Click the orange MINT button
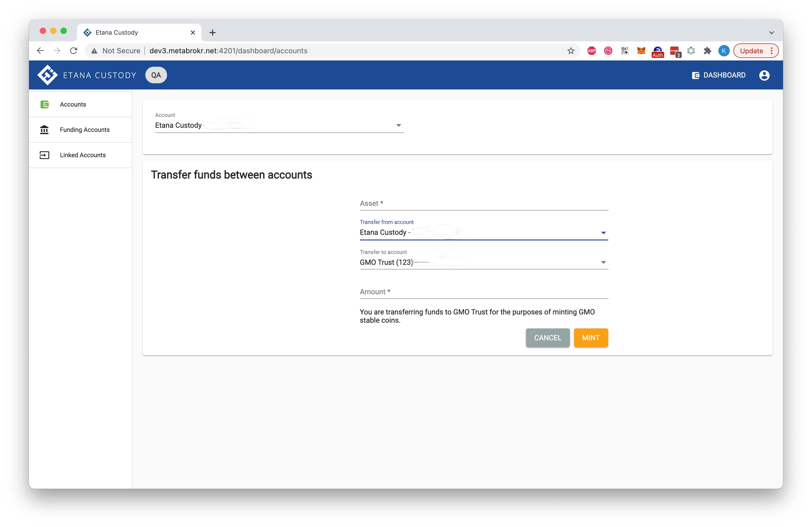The height and width of the screenshot is (527, 812). (x=591, y=338)
